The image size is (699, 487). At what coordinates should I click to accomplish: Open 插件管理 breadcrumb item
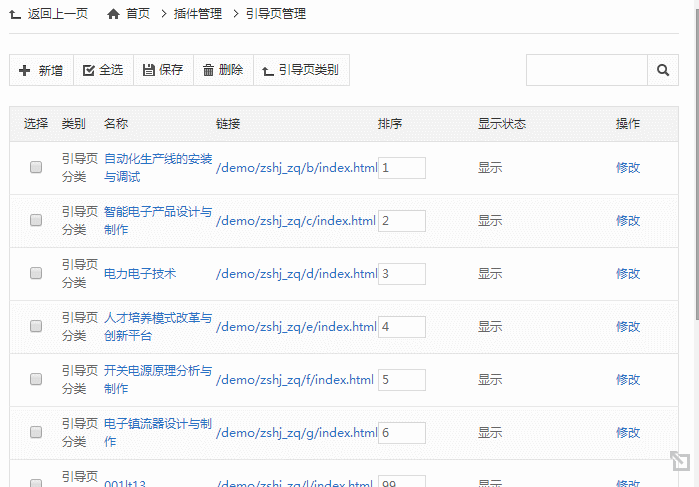pyautogui.click(x=200, y=14)
